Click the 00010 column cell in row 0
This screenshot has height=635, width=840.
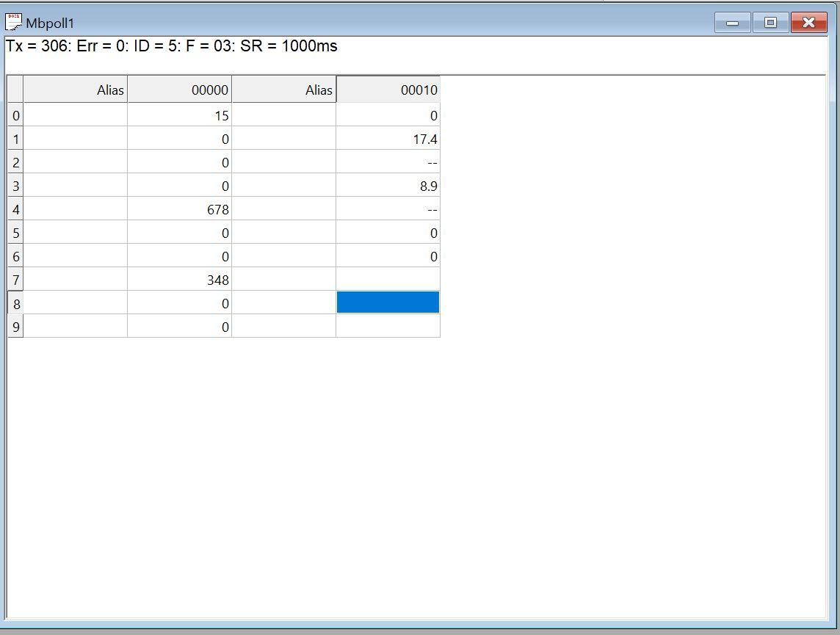tap(388, 115)
